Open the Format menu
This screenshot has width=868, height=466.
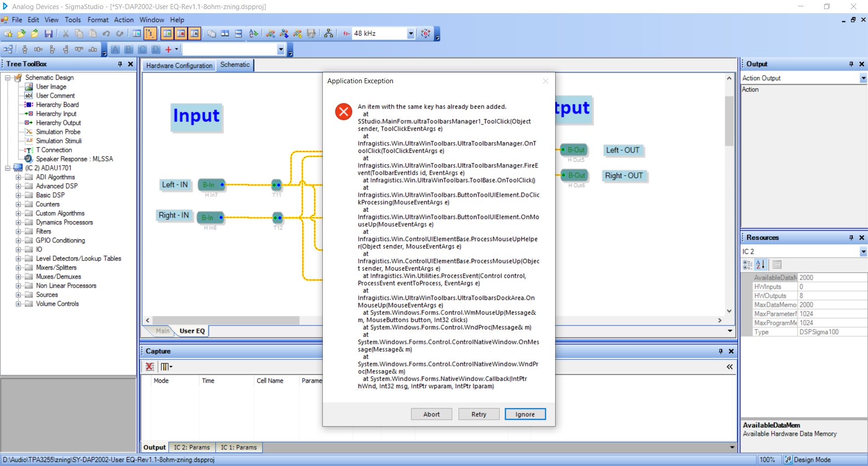coord(98,20)
